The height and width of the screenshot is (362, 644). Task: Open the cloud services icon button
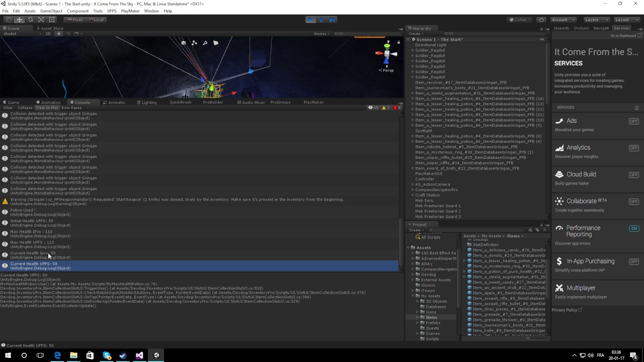tap(541, 20)
